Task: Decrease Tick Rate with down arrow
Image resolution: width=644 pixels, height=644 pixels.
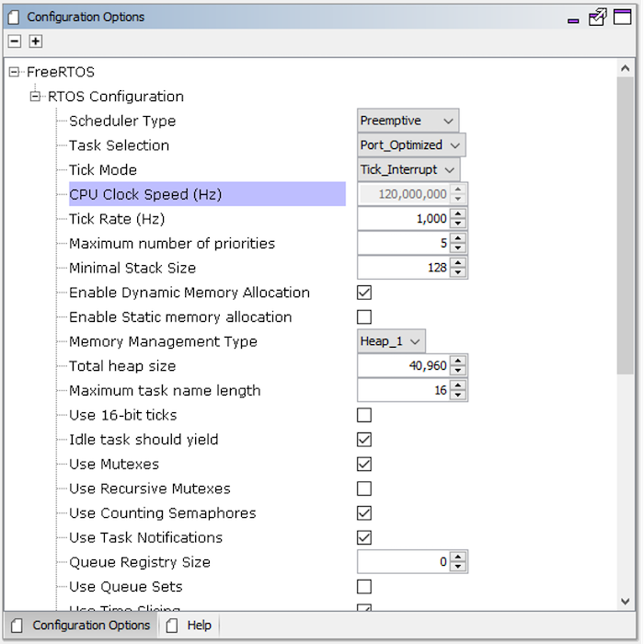Action: click(457, 224)
